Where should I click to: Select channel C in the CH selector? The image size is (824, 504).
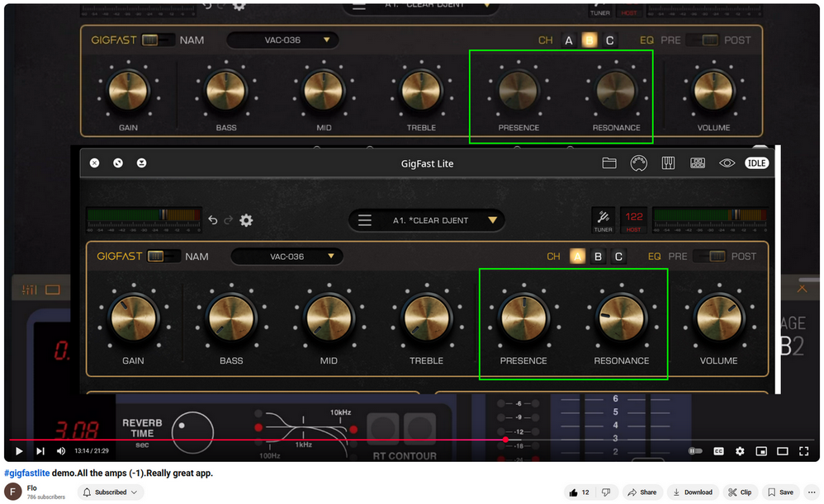(618, 257)
